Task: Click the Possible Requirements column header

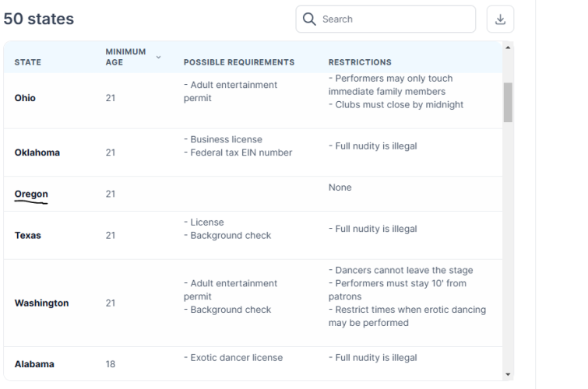Action: pyautogui.click(x=239, y=62)
